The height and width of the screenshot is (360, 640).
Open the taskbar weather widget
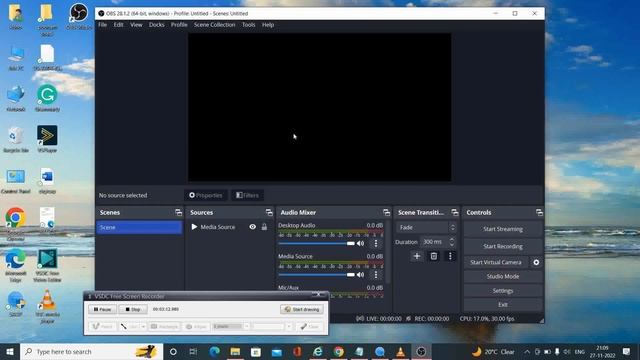[494, 351]
